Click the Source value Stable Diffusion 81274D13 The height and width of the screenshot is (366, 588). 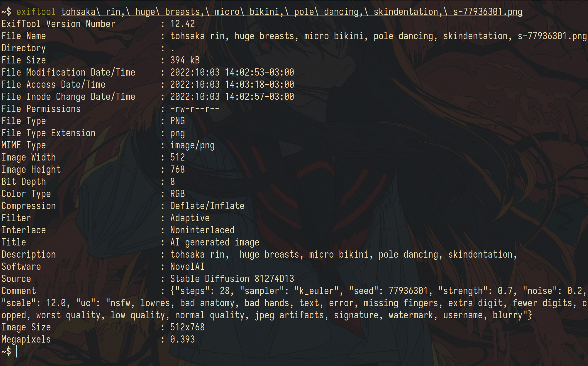click(x=232, y=279)
